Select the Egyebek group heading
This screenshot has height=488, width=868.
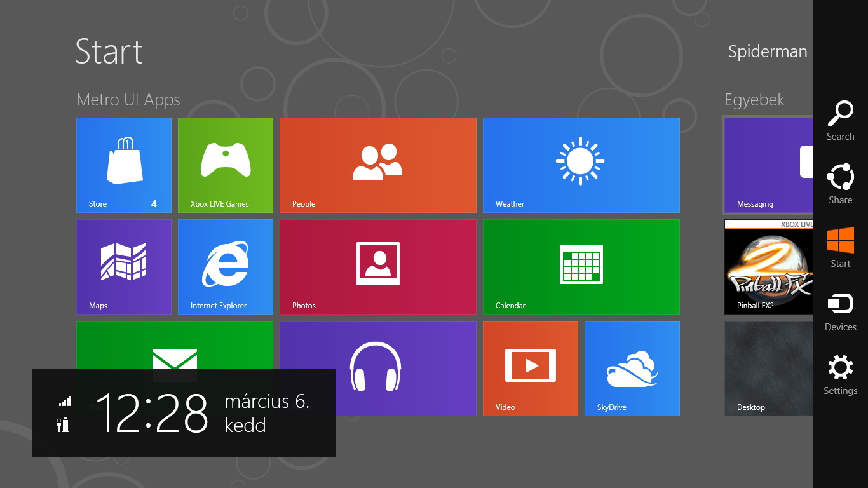coord(754,100)
